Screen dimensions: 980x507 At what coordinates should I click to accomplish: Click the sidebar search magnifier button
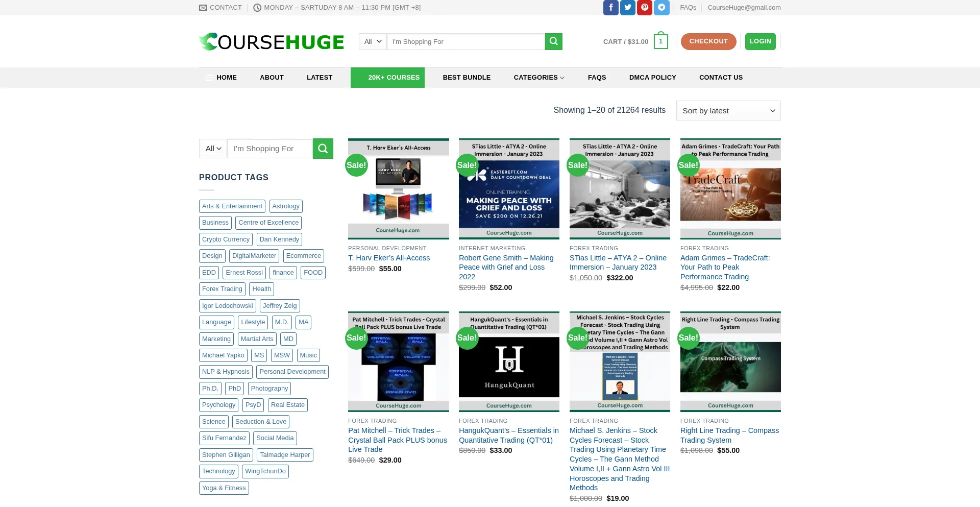point(323,149)
